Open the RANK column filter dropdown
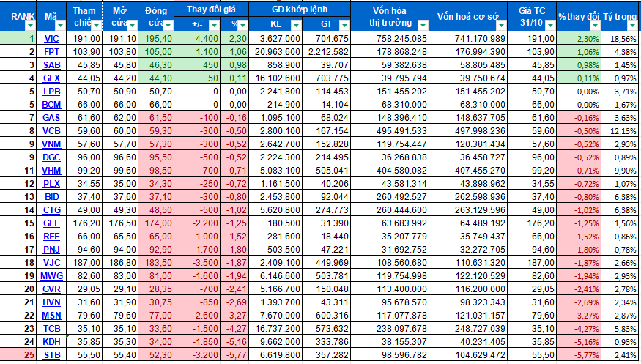 tap(30, 26)
